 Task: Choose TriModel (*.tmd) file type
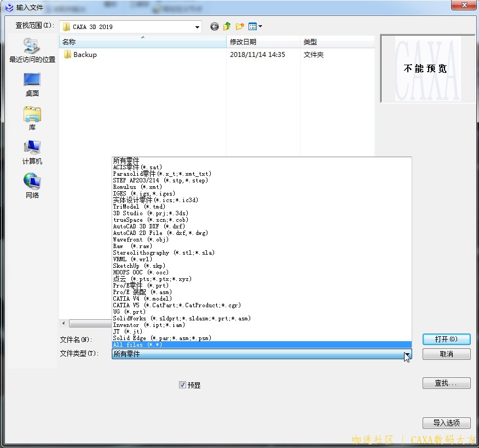(262, 206)
